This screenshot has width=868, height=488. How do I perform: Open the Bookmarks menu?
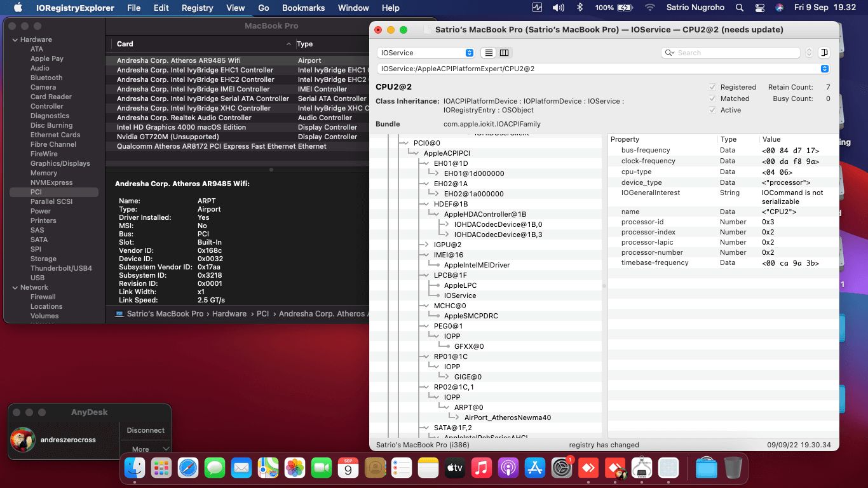click(303, 8)
